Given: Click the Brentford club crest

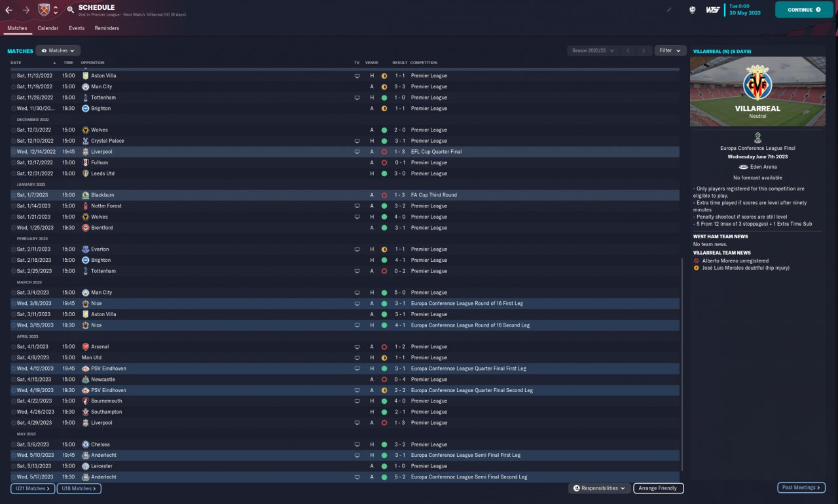Looking at the screenshot, I should pos(85,228).
